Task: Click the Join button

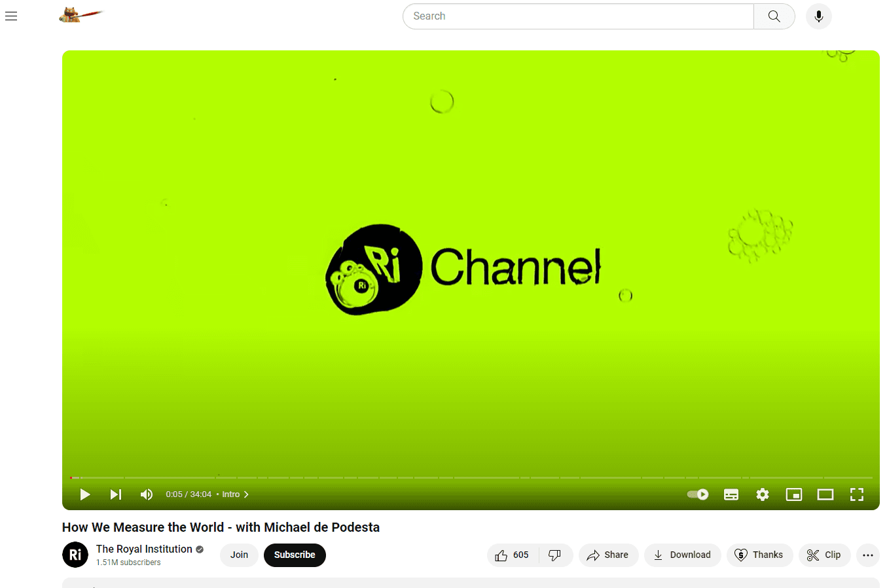Action: point(239,555)
